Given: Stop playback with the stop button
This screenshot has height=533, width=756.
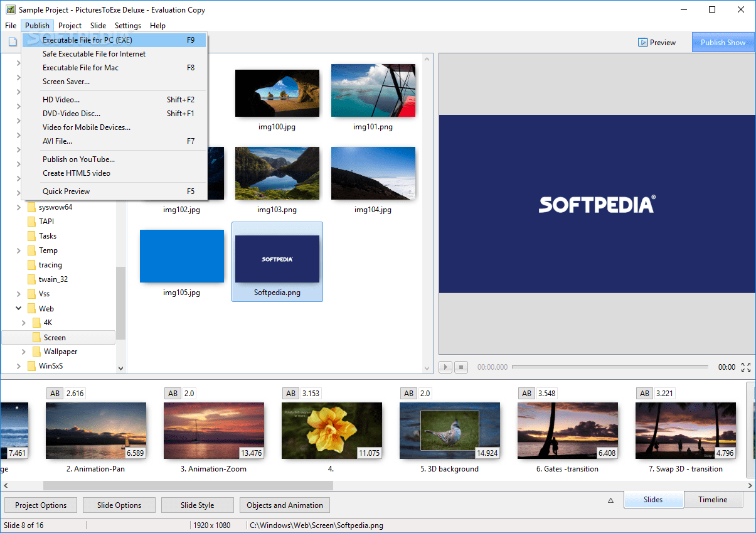Looking at the screenshot, I should point(461,367).
